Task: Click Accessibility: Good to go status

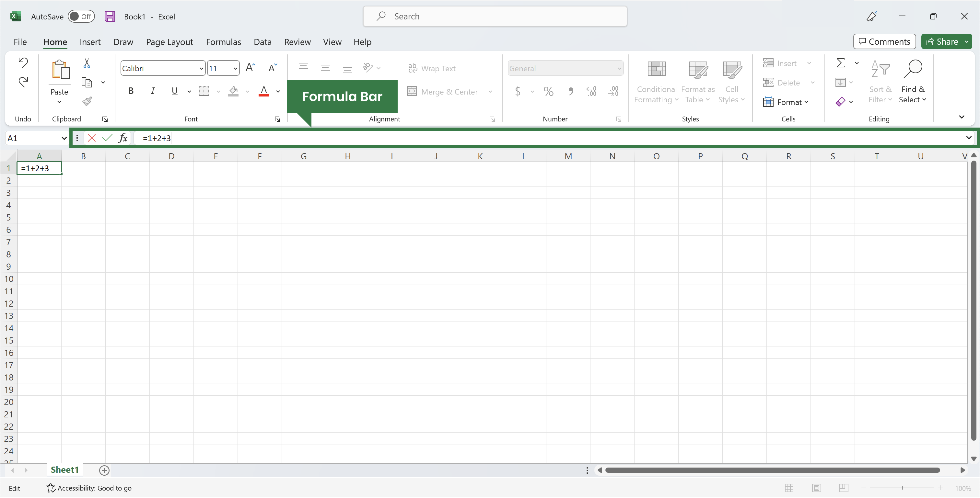Action: tap(89, 489)
